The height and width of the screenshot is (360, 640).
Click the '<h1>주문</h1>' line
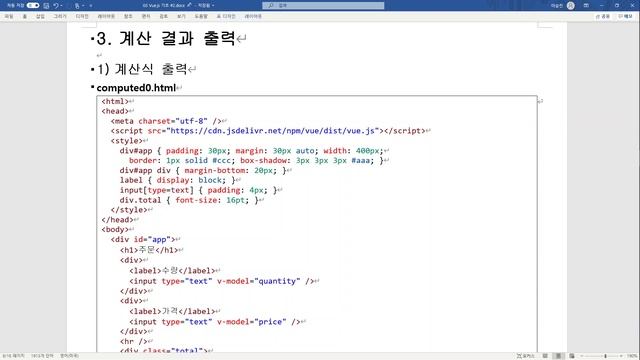(149, 250)
